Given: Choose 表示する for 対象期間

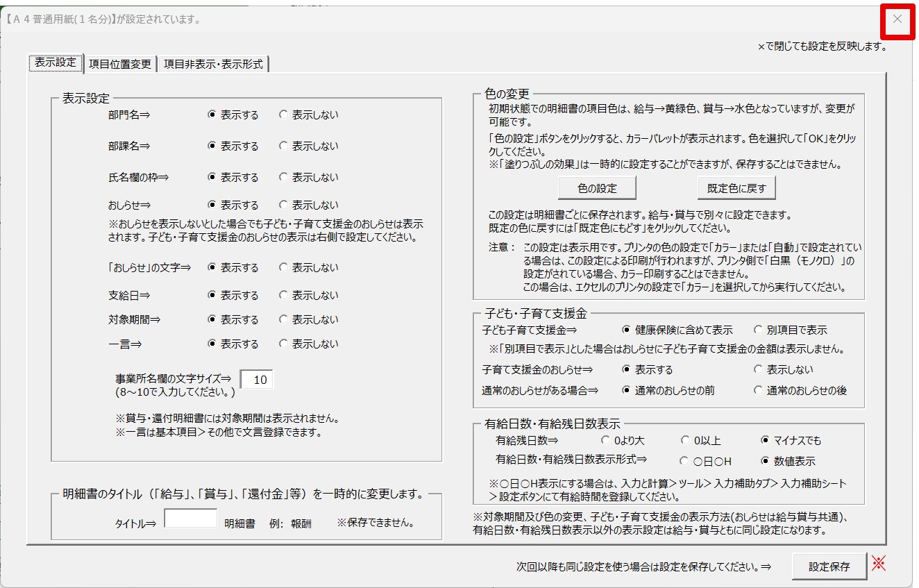Looking at the screenshot, I should click(233, 320).
